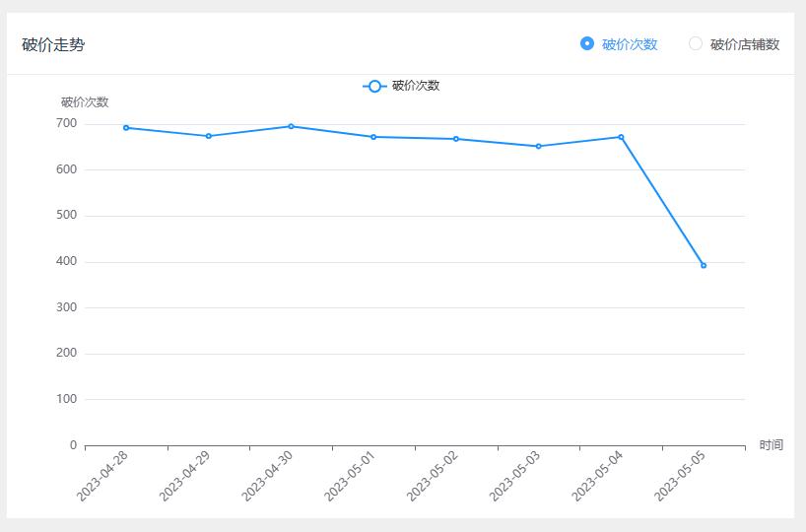The height and width of the screenshot is (532, 806).
Task: Click the 400 y-axis value label
Action: [x=66, y=261]
